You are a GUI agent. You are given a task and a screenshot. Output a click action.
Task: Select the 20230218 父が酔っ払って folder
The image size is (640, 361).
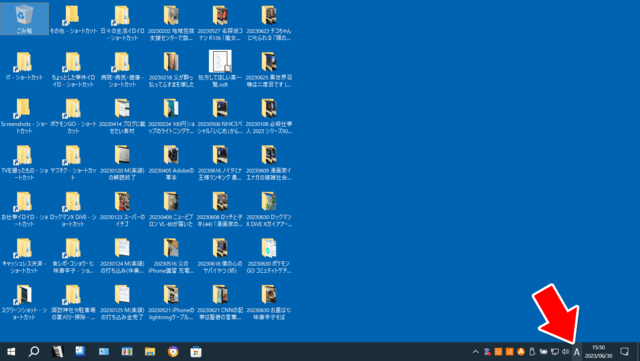point(171,69)
